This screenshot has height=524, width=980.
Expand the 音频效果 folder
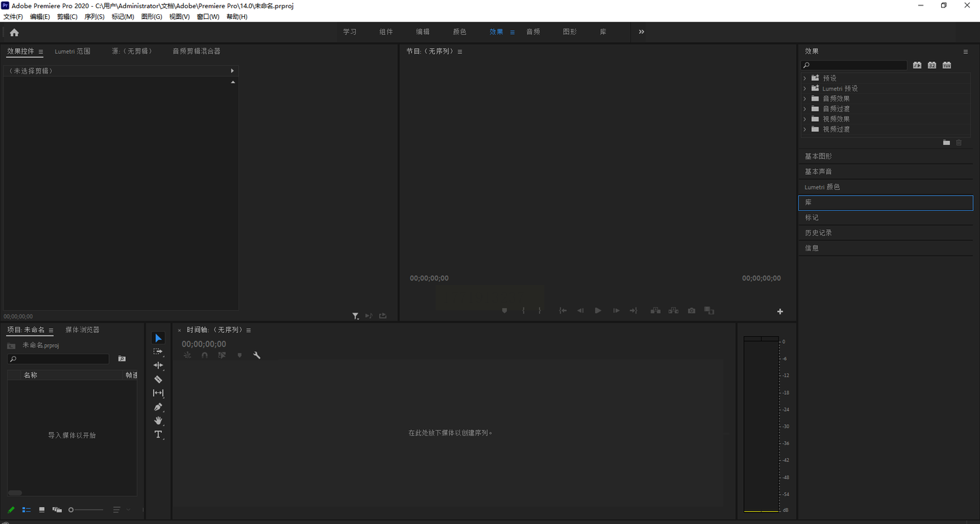[x=805, y=99]
